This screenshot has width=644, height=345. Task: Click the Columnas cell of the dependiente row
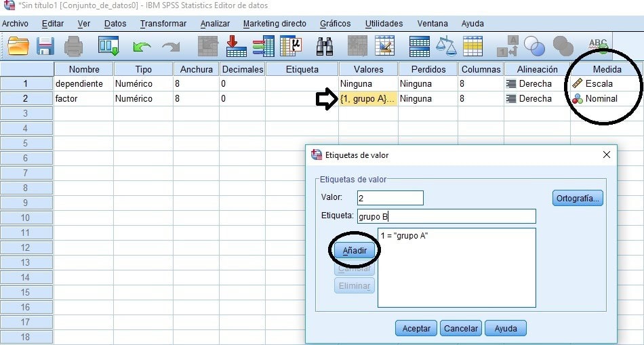[x=481, y=84]
